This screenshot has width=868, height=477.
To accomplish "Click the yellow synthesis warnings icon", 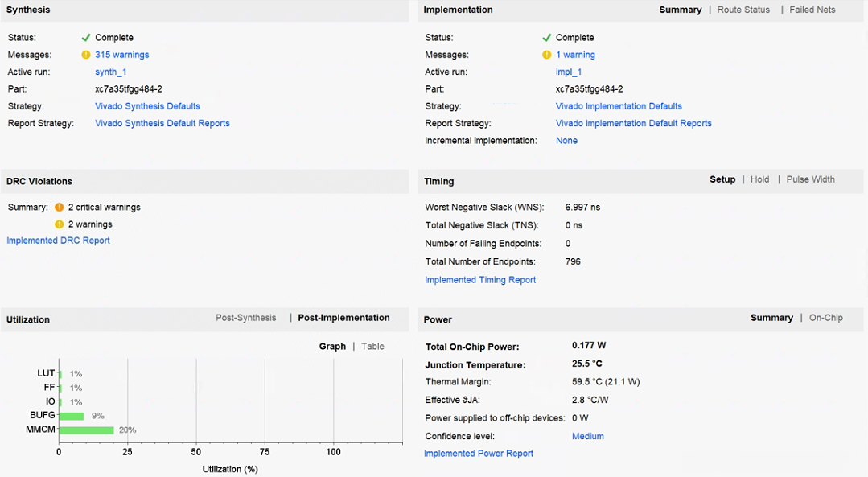I will [x=86, y=55].
